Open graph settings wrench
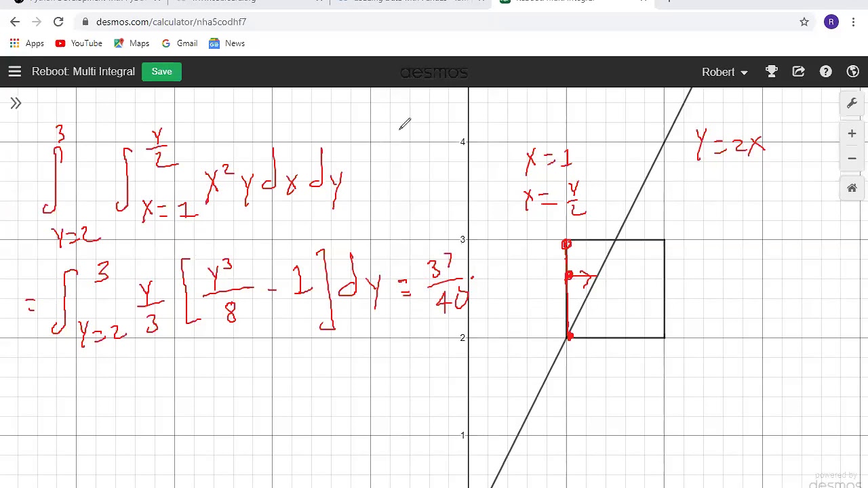This screenshot has height=488, width=868. point(852,103)
